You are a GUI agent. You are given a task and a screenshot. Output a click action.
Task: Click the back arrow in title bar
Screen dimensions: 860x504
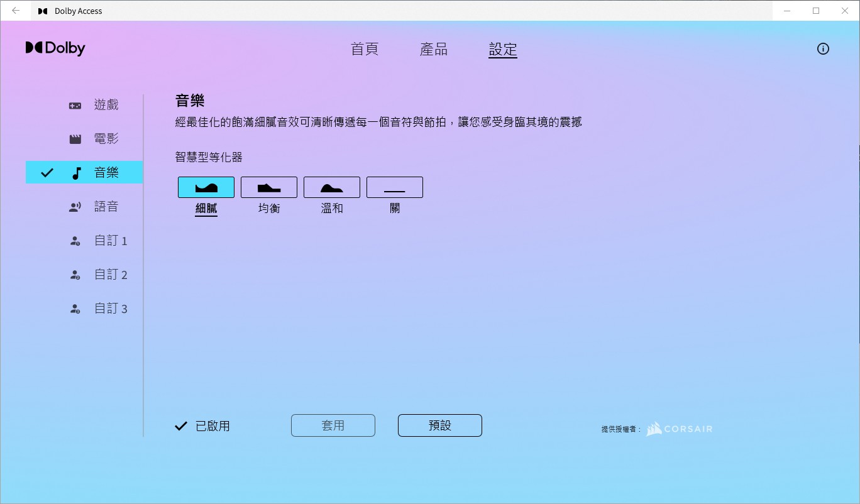pyautogui.click(x=16, y=11)
